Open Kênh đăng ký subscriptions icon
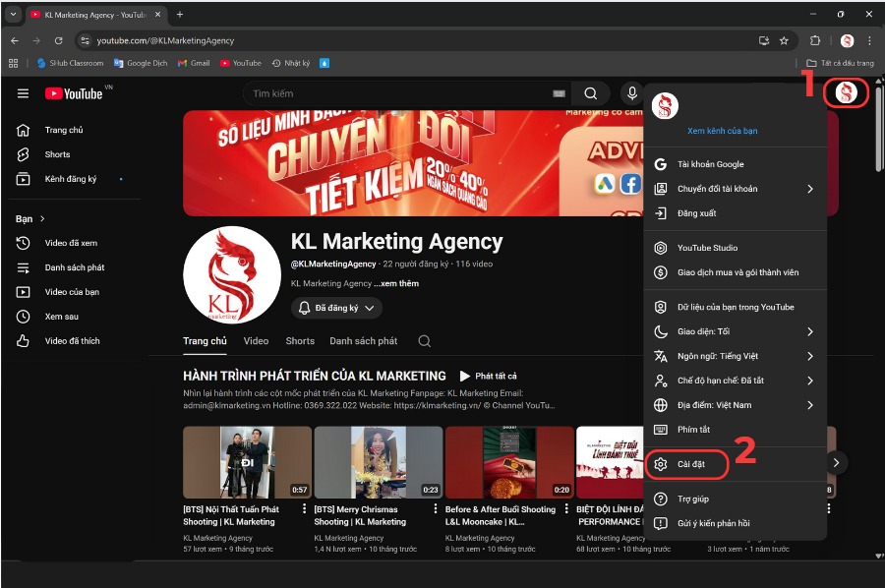This screenshot has width=885, height=588. 22,179
